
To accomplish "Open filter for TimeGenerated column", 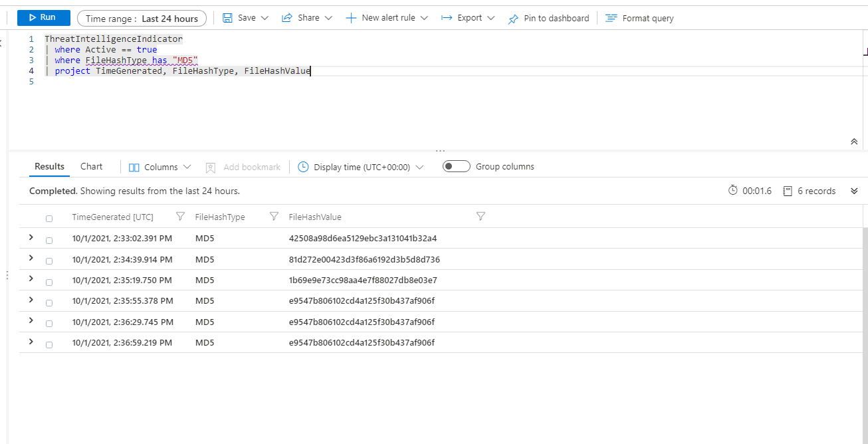I will 180,217.
